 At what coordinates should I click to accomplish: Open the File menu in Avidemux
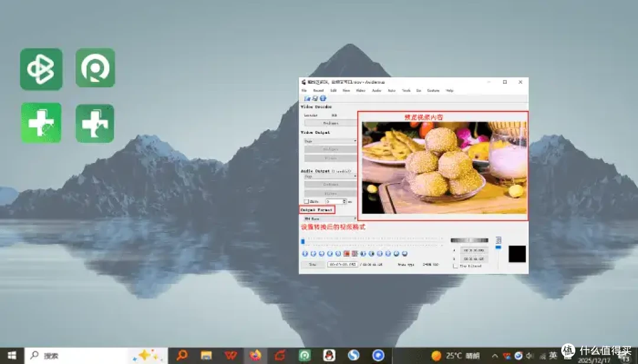coord(304,91)
